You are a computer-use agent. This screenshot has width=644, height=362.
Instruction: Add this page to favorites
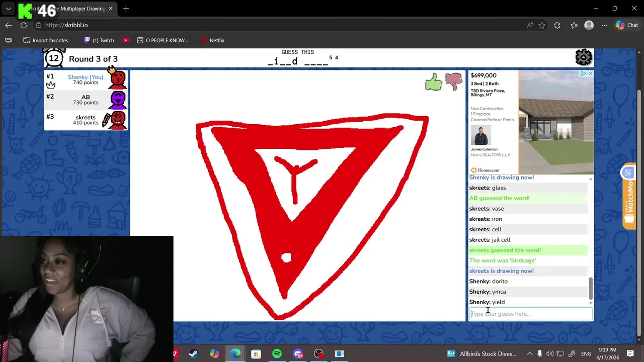point(542,25)
